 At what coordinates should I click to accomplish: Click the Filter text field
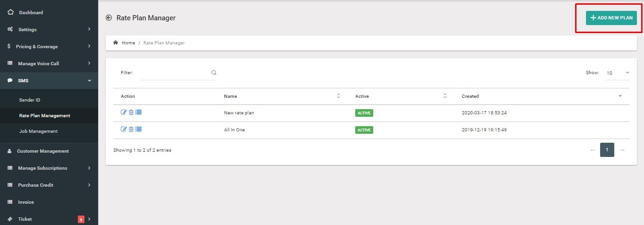pos(175,73)
